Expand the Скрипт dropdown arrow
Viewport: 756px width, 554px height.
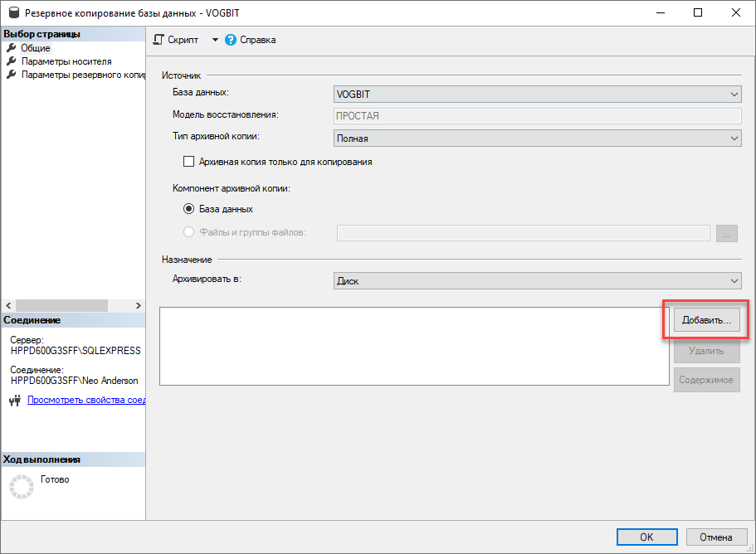pos(215,40)
